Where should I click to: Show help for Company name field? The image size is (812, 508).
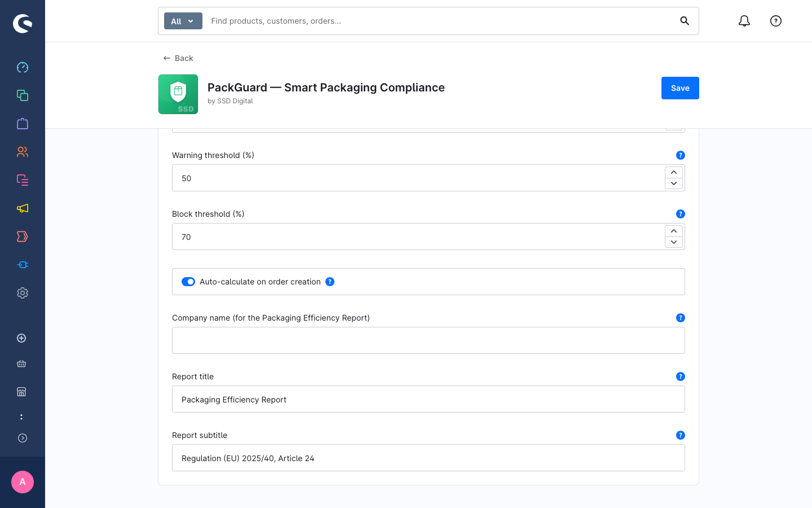681,318
